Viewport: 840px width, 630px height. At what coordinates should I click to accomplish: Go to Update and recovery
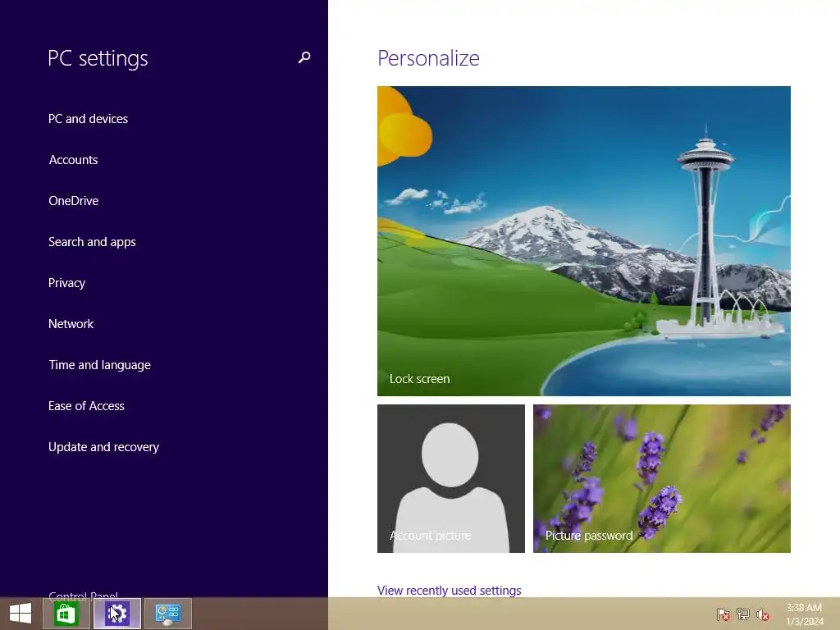(x=103, y=447)
